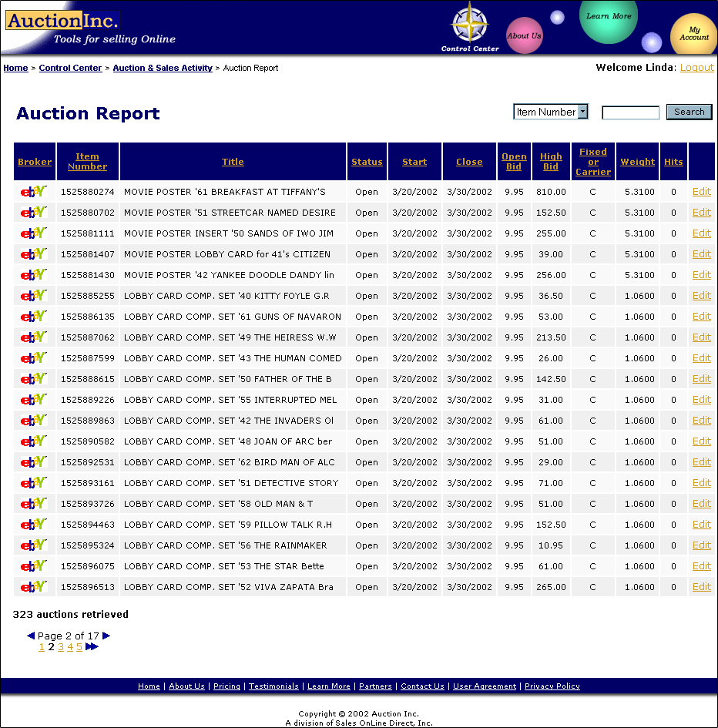This screenshot has width=718, height=728.
Task: Click the green Learn More bubble
Action: 609,22
